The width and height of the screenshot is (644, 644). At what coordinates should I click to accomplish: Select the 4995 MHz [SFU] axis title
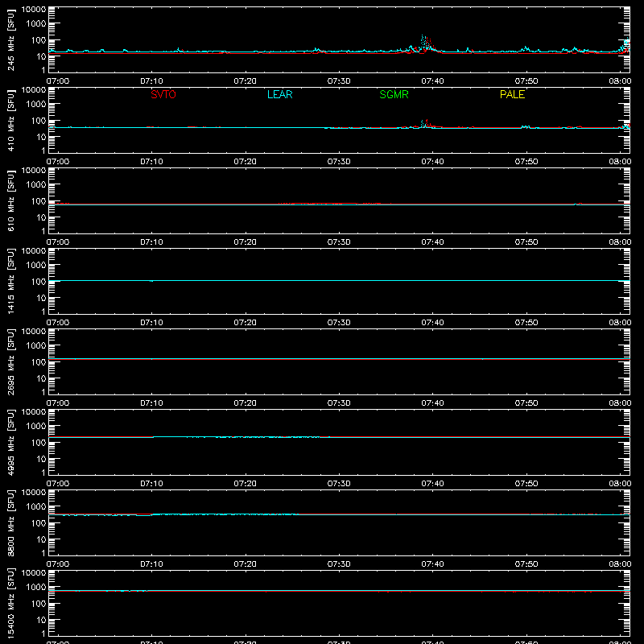[10, 442]
